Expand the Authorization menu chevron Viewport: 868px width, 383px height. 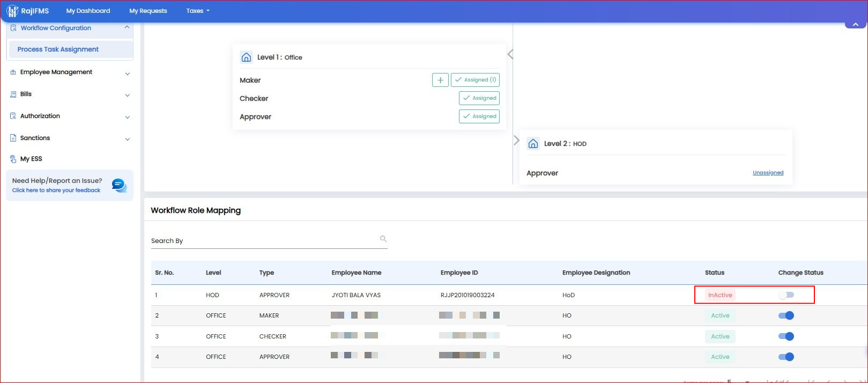[x=127, y=117]
